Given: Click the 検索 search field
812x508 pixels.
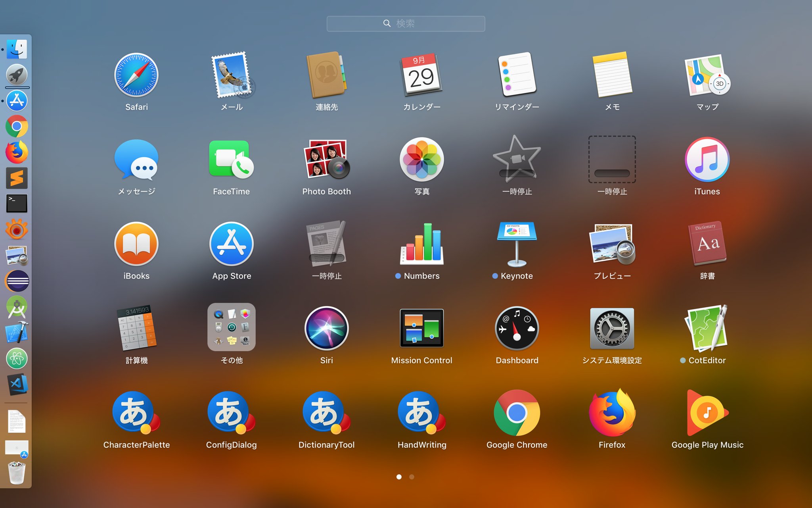Looking at the screenshot, I should 406,24.
